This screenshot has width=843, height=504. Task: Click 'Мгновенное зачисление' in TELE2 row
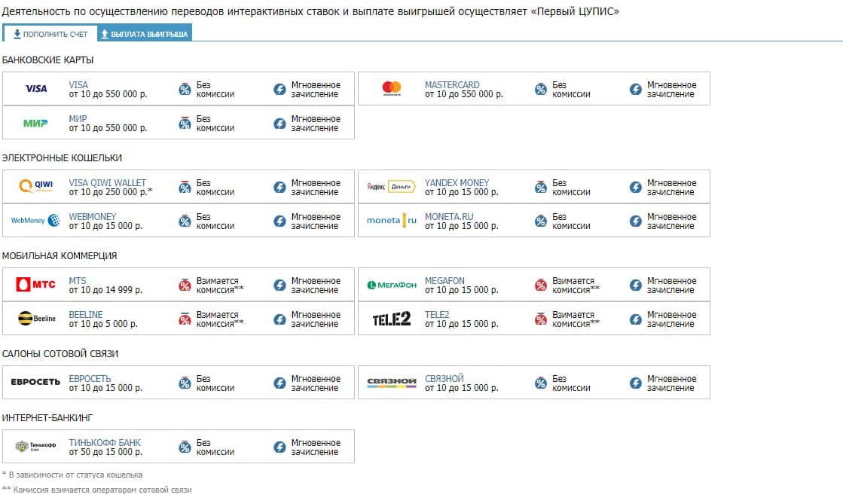pos(671,319)
